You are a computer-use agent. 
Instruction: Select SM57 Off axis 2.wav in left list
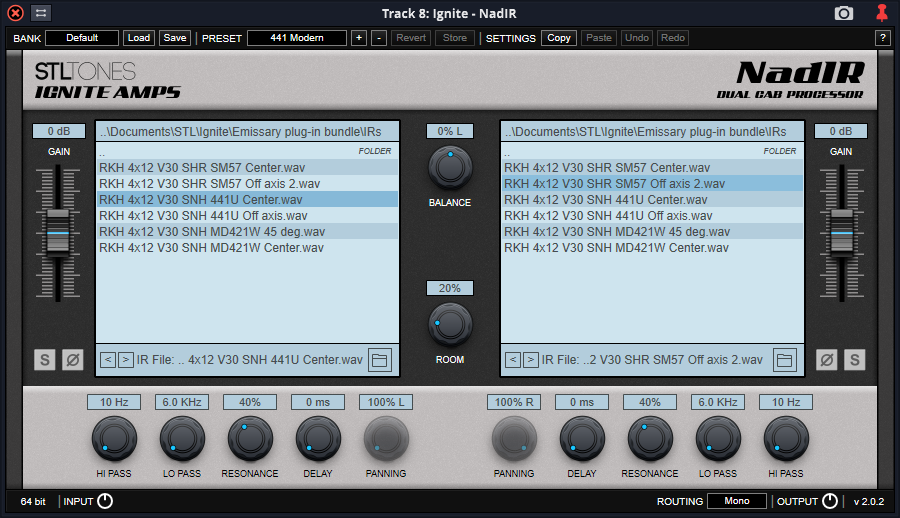click(247, 184)
